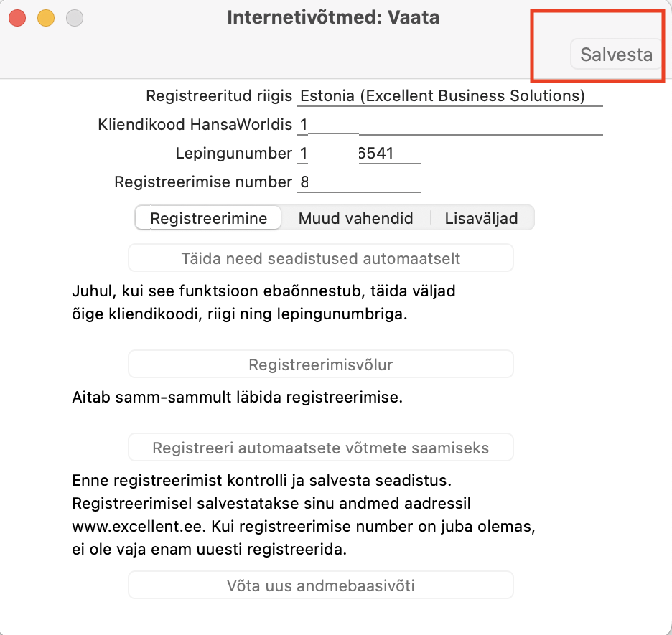
Task: Click Registreeri automaatsete võtmete saamiseks
Action: click(321, 448)
